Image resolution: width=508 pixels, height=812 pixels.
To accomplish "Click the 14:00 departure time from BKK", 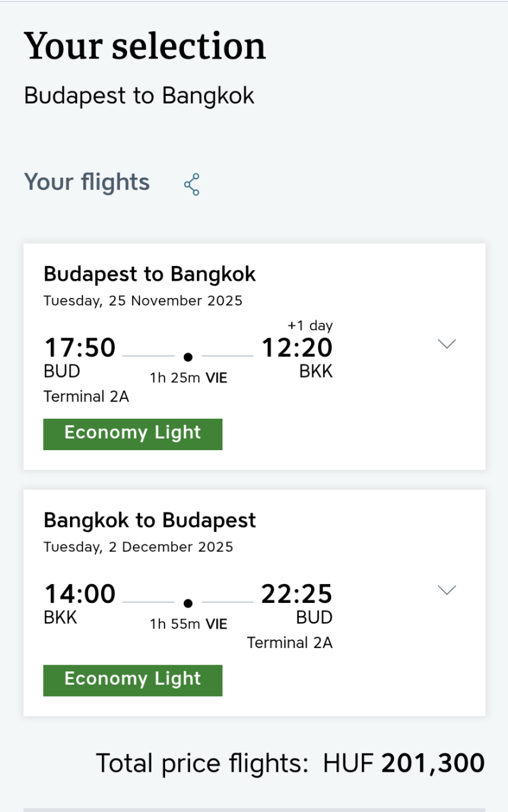I will coord(80,594).
